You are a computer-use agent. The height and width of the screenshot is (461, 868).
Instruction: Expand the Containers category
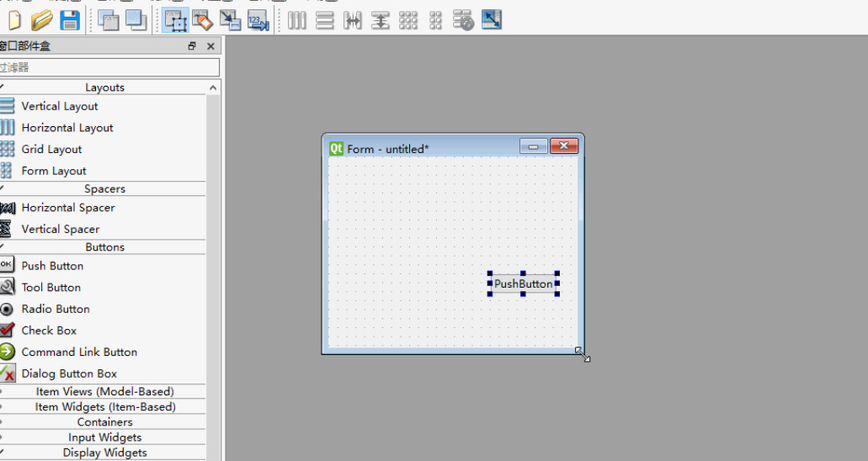pos(103,421)
